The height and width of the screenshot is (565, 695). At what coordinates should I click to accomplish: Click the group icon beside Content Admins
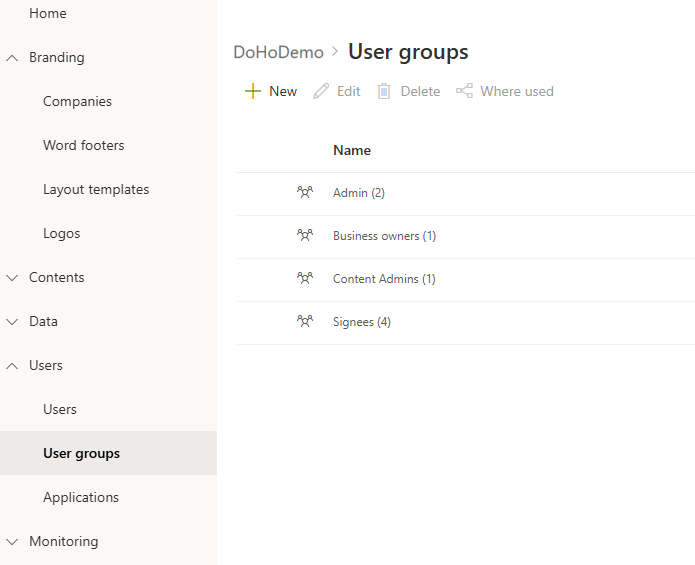pos(305,279)
